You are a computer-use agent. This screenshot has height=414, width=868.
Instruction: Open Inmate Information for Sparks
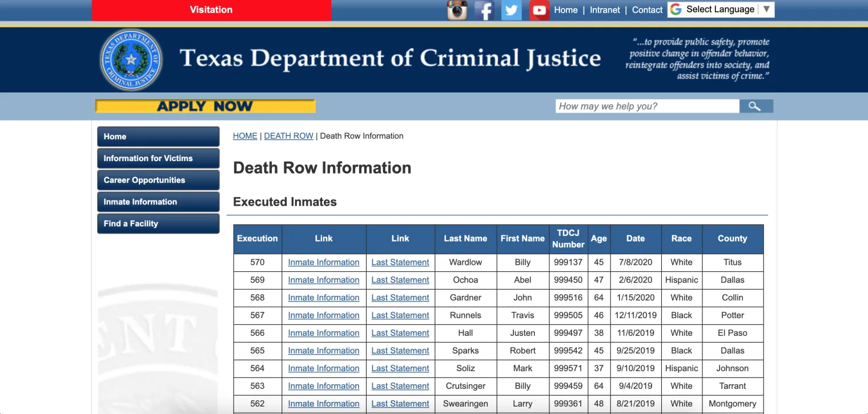324,351
